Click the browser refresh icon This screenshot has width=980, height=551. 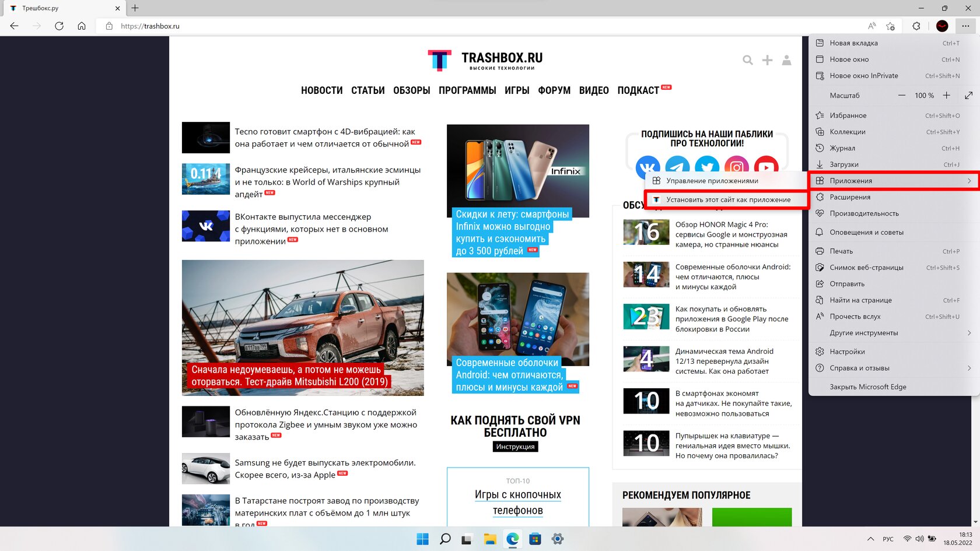point(59,26)
